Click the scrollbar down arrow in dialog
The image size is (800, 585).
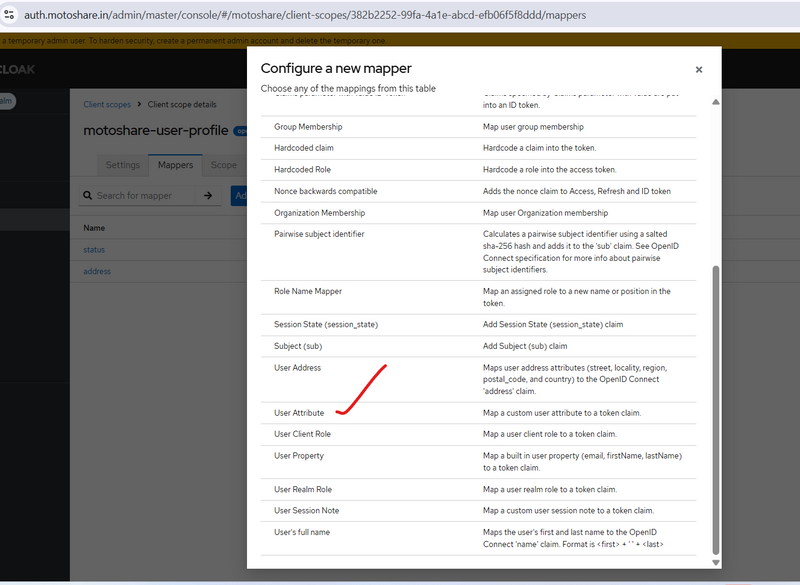pyautogui.click(x=714, y=562)
